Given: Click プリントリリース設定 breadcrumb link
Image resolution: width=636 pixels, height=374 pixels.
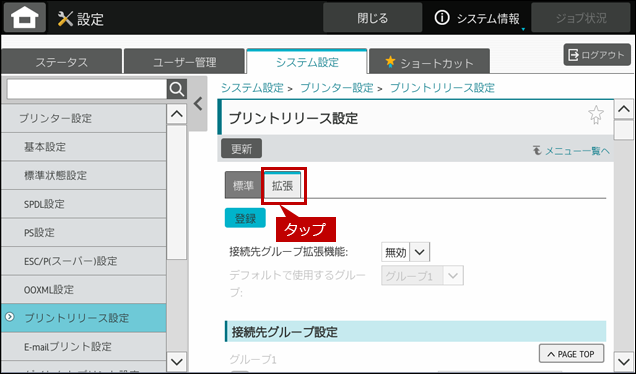Looking at the screenshot, I should [x=442, y=88].
